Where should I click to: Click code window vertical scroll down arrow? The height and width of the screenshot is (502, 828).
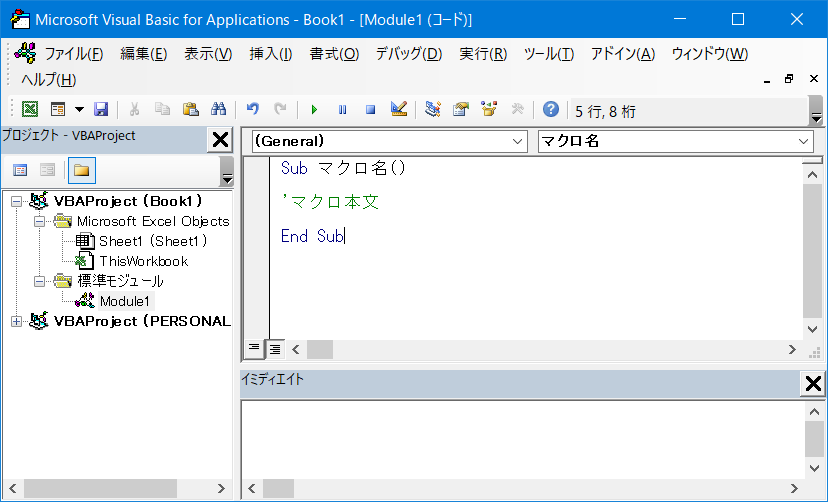(x=813, y=329)
